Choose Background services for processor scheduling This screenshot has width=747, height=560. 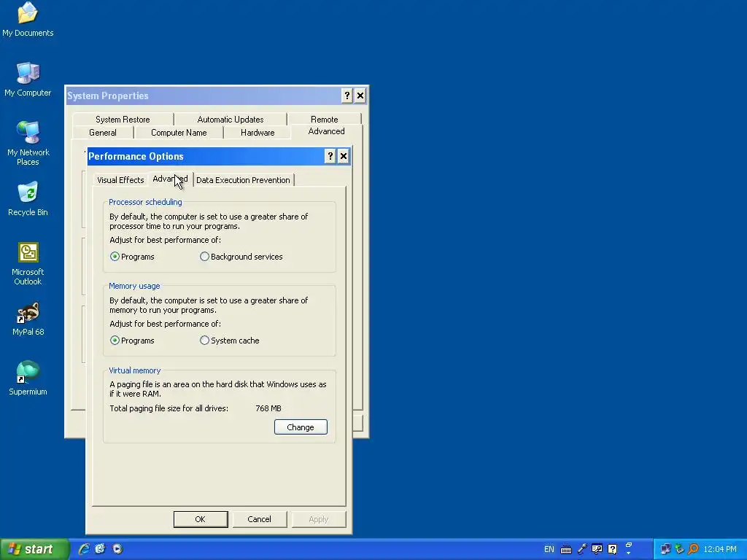tap(241, 257)
